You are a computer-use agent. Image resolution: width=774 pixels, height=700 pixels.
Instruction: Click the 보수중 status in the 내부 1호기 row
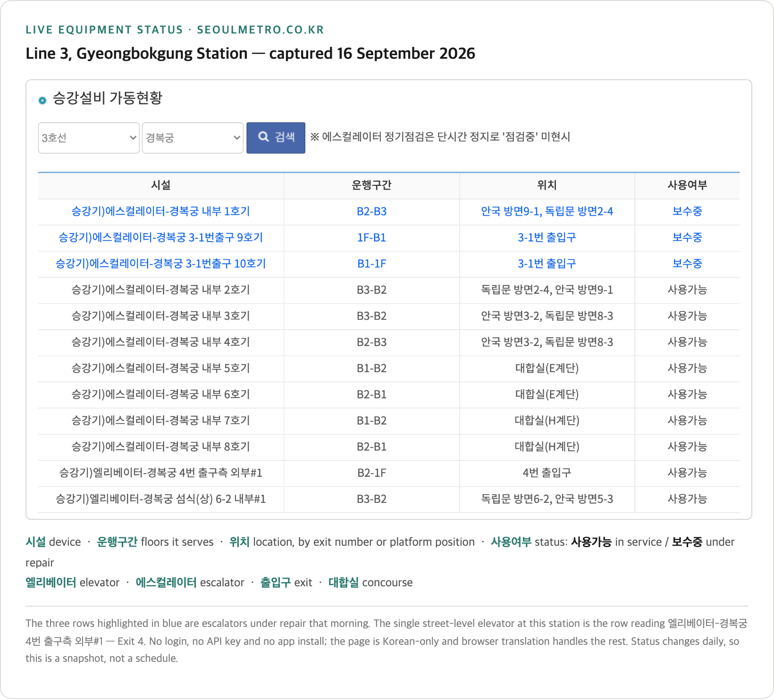687,211
